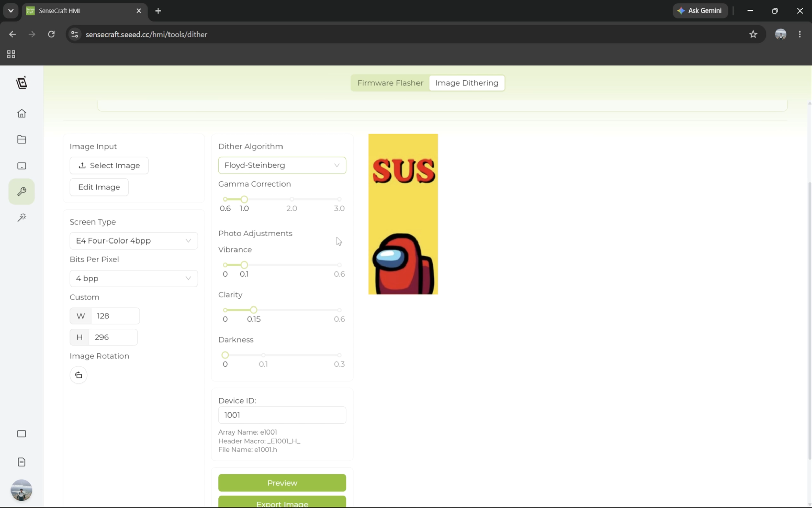Screen dimensions: 812x508
Task: Open the magic wand icon in sidebar
Action: point(22,217)
